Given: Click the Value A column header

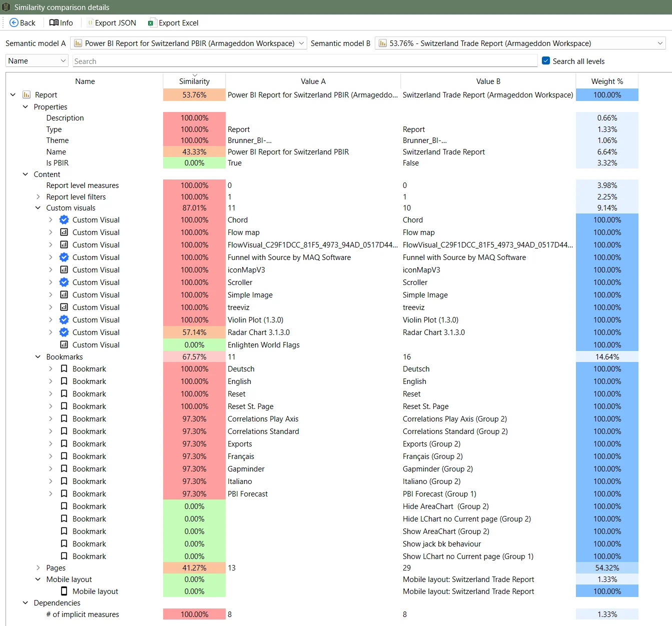Looking at the screenshot, I should (x=313, y=81).
